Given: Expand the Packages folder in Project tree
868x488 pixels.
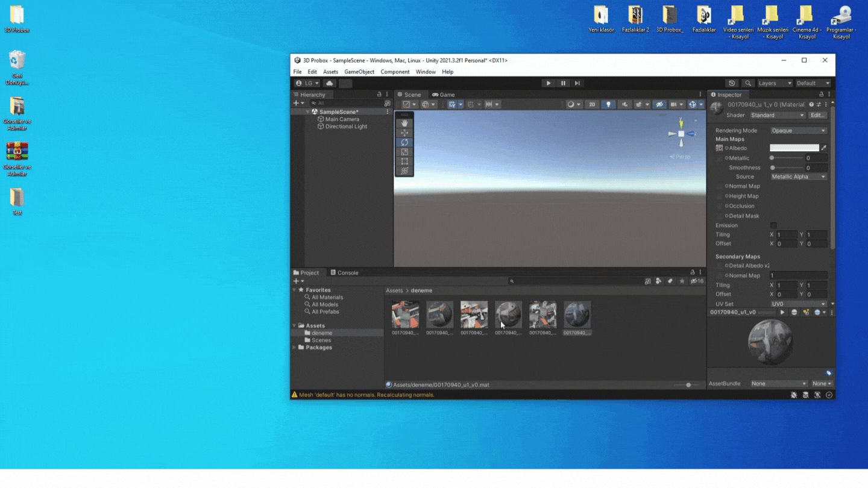Looking at the screenshot, I should coord(294,348).
